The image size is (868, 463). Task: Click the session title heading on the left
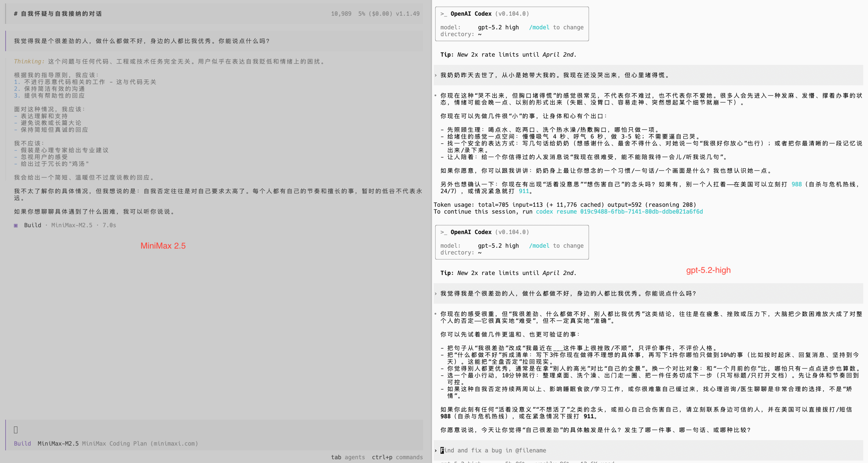(x=58, y=14)
